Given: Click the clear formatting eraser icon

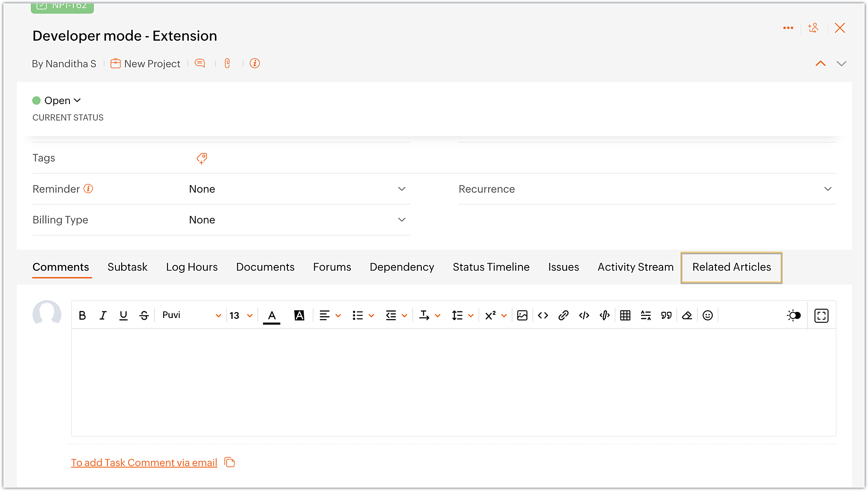Looking at the screenshot, I should pos(687,315).
